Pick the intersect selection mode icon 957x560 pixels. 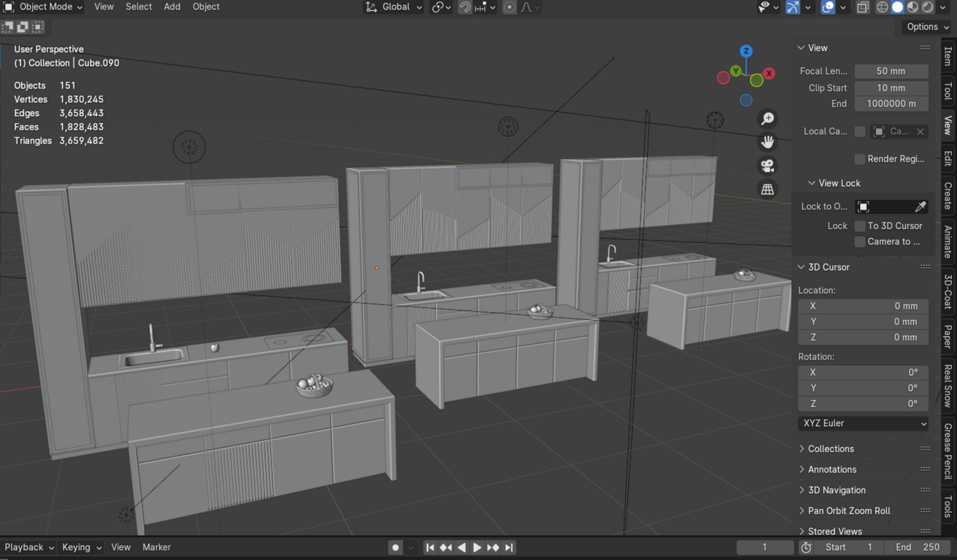(38, 27)
